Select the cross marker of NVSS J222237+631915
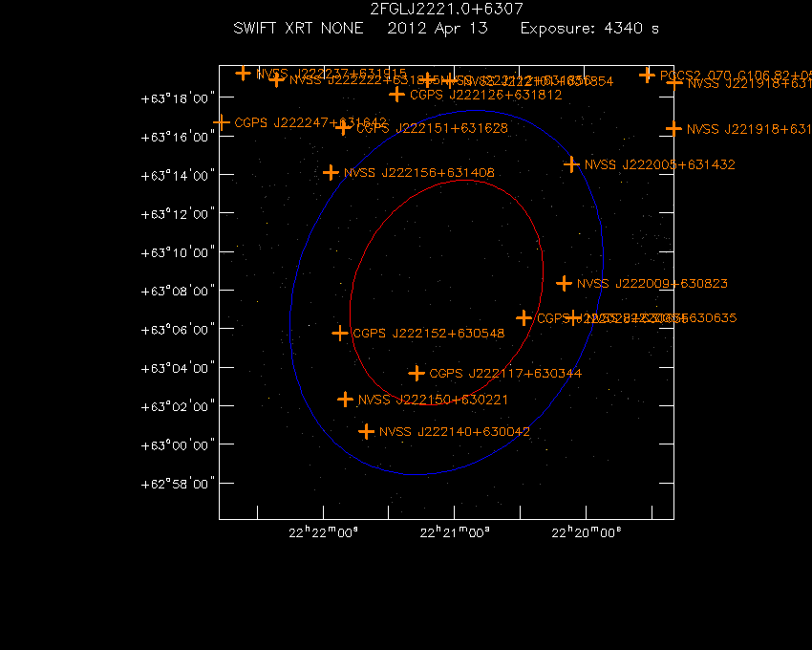This screenshot has height=650, width=812. pyautogui.click(x=243, y=74)
